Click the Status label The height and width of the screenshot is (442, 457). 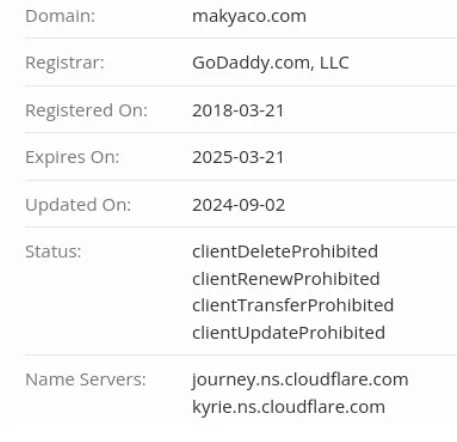coord(53,251)
